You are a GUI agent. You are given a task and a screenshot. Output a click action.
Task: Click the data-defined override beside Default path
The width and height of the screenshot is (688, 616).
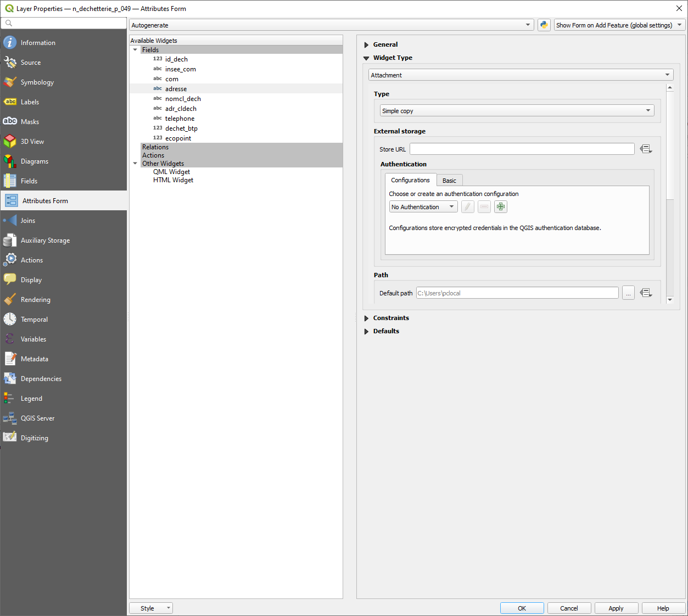coord(646,293)
